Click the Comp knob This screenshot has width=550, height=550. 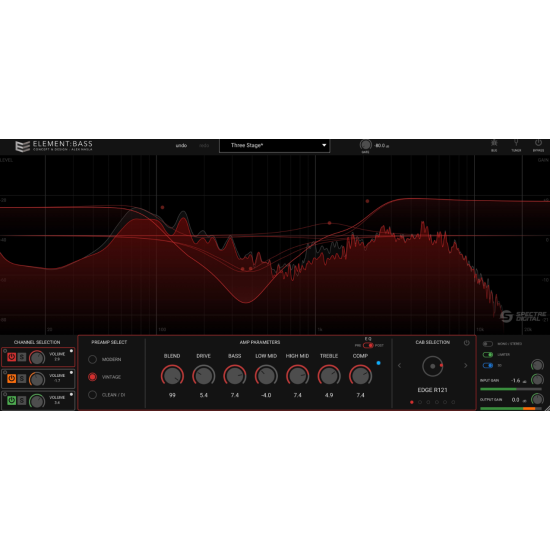click(x=360, y=376)
